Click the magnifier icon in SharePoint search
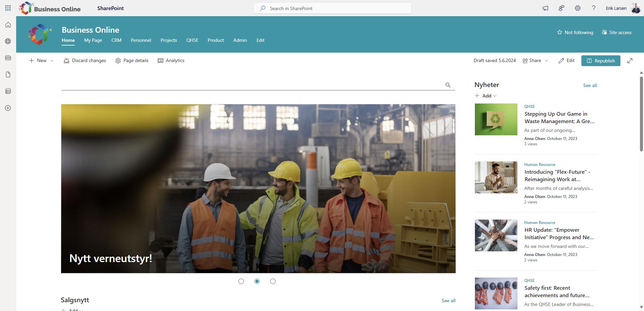Image resolution: width=644 pixels, height=311 pixels. coord(263,8)
